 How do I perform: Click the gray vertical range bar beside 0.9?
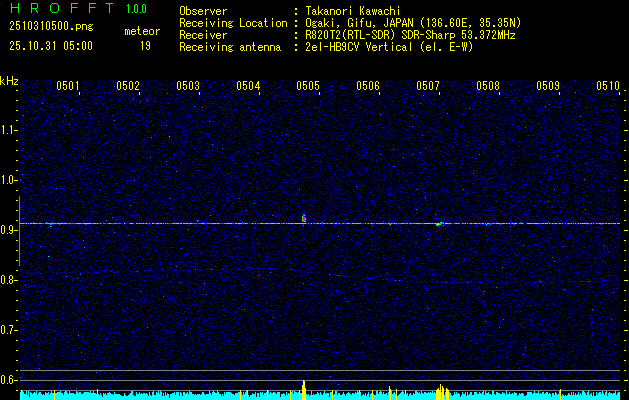pos(19,231)
